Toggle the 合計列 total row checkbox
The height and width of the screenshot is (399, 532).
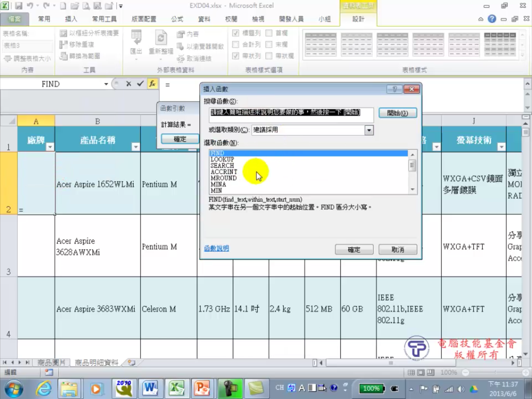236,44
